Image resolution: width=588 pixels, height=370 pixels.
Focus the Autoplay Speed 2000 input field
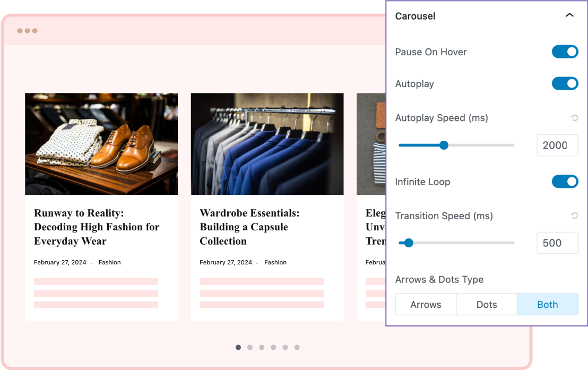pos(557,145)
